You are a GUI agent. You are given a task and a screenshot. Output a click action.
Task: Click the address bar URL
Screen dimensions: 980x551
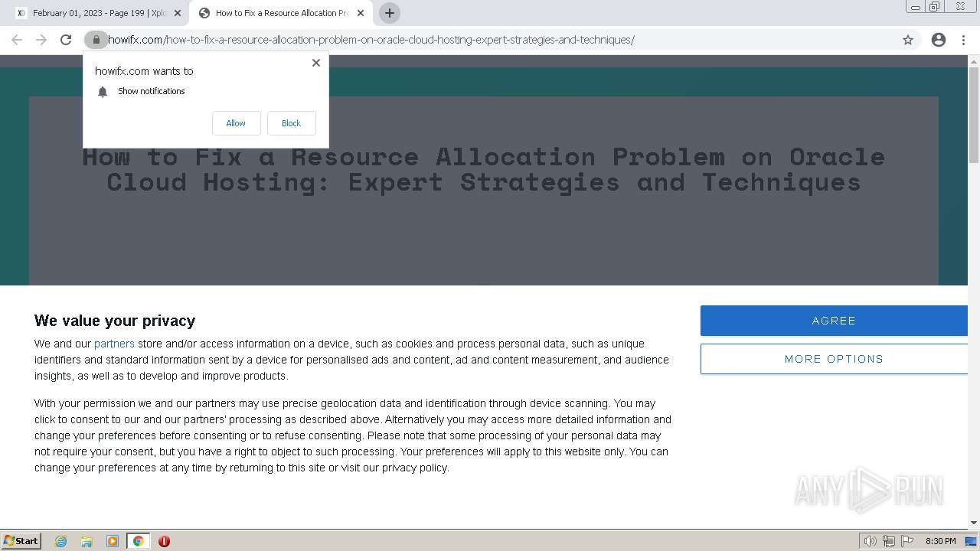coord(371,40)
